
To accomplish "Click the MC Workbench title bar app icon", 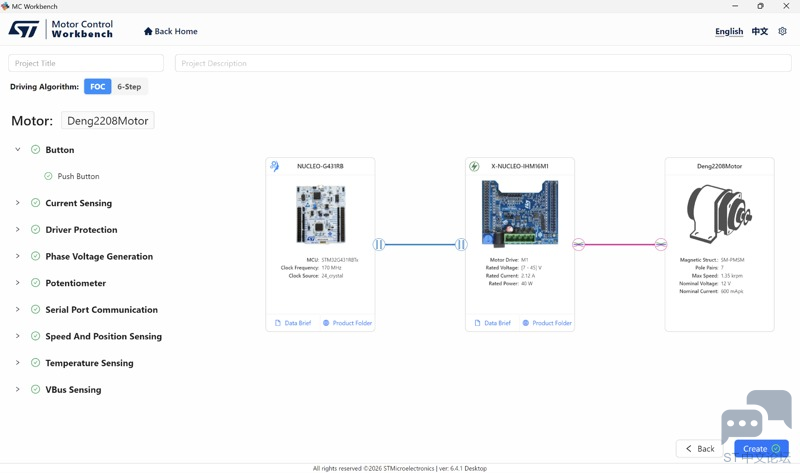I will click(x=5, y=6).
